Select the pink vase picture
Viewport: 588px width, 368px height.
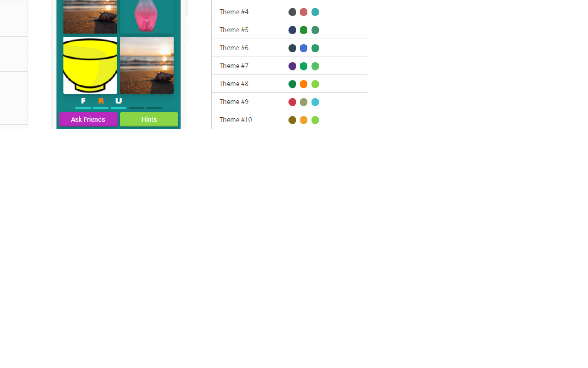click(147, 17)
